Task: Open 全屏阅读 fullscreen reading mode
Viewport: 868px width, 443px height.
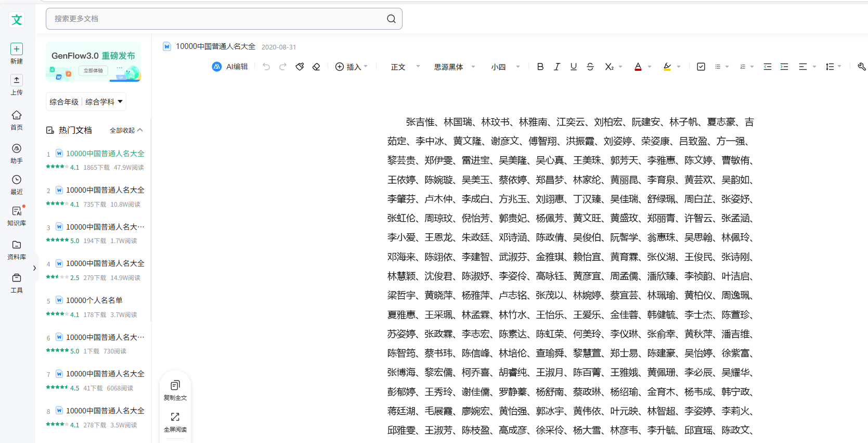Action: [175, 417]
